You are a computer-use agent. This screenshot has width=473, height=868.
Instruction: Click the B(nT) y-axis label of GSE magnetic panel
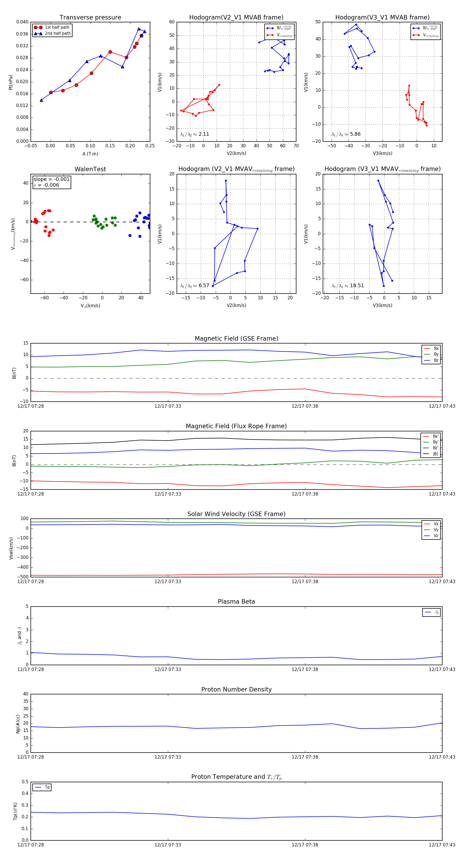click(14, 373)
